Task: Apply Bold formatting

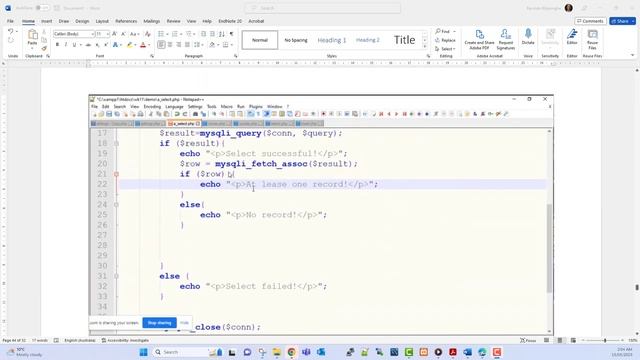Action: (57, 44)
